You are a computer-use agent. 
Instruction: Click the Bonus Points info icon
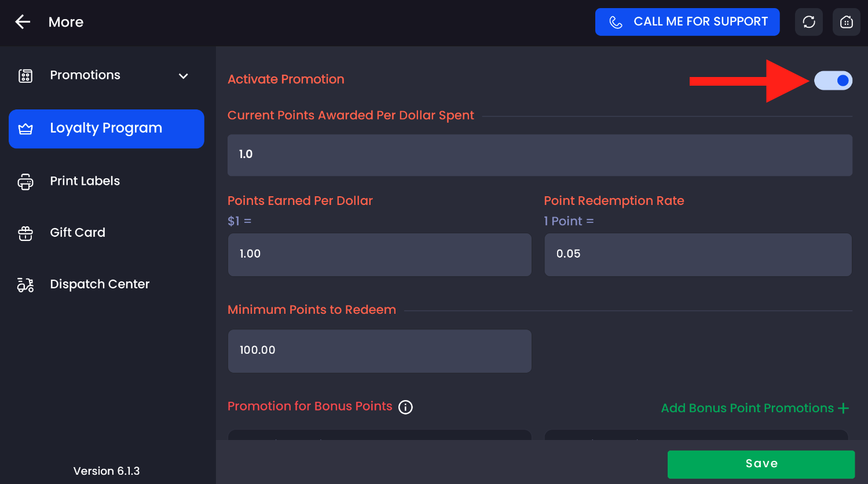(x=406, y=407)
